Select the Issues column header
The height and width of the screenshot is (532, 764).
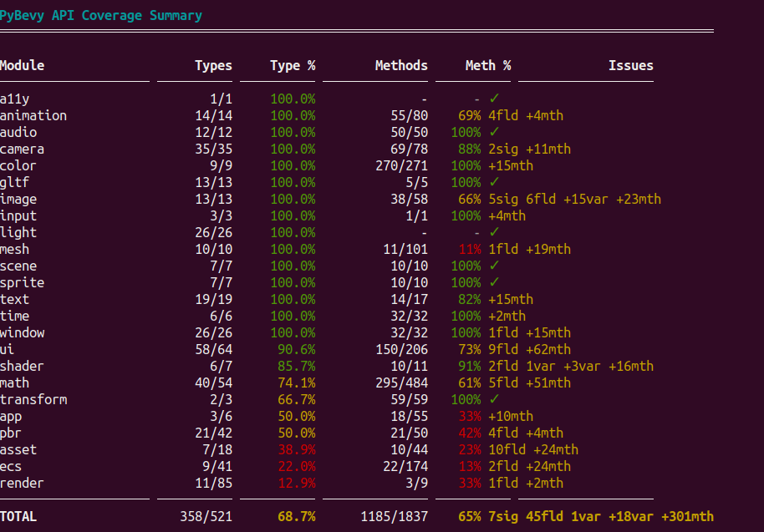[x=631, y=66]
